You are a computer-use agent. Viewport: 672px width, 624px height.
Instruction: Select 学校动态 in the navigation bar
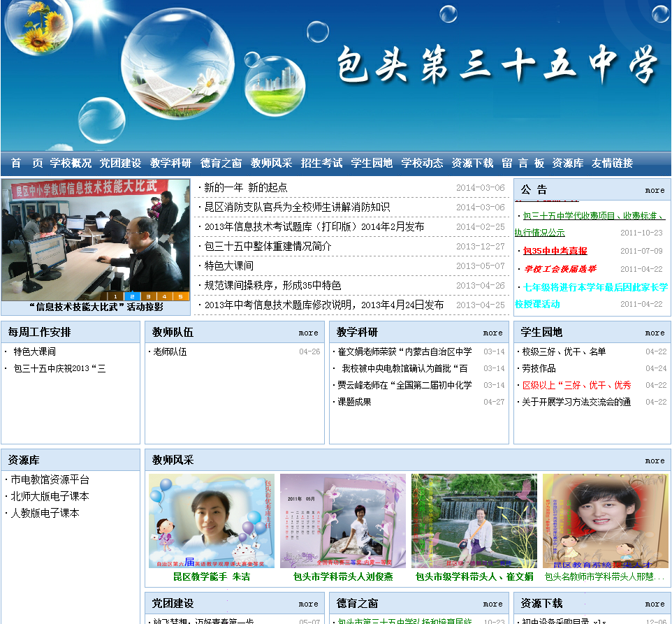click(422, 163)
